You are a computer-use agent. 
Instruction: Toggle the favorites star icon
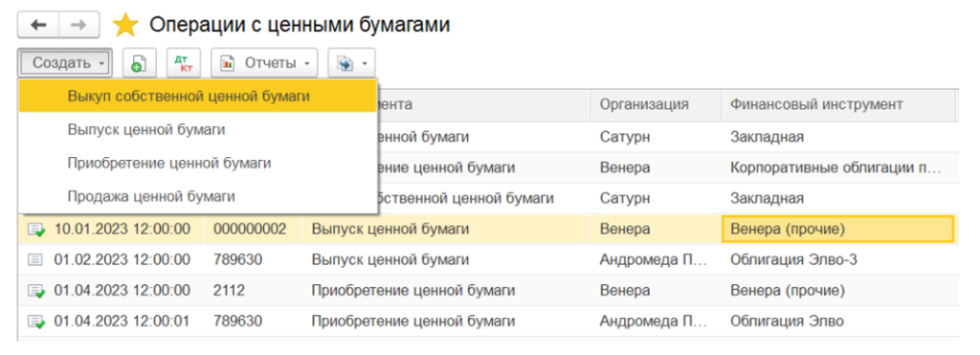tap(125, 25)
